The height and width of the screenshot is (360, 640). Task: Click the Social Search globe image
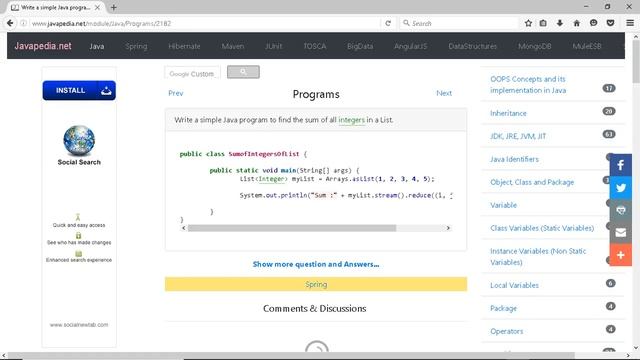[x=79, y=140]
